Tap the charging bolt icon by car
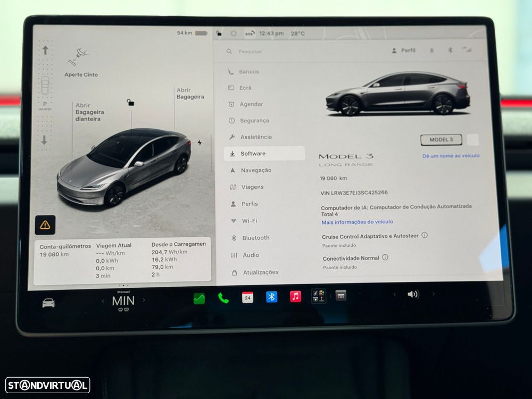 pos(199,143)
